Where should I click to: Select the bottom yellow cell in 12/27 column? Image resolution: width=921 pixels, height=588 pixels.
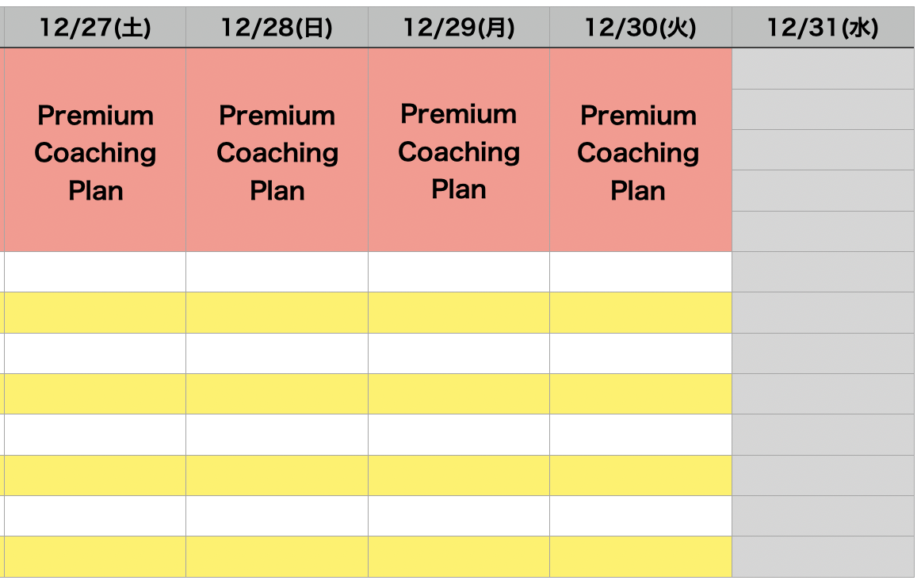pos(95,556)
